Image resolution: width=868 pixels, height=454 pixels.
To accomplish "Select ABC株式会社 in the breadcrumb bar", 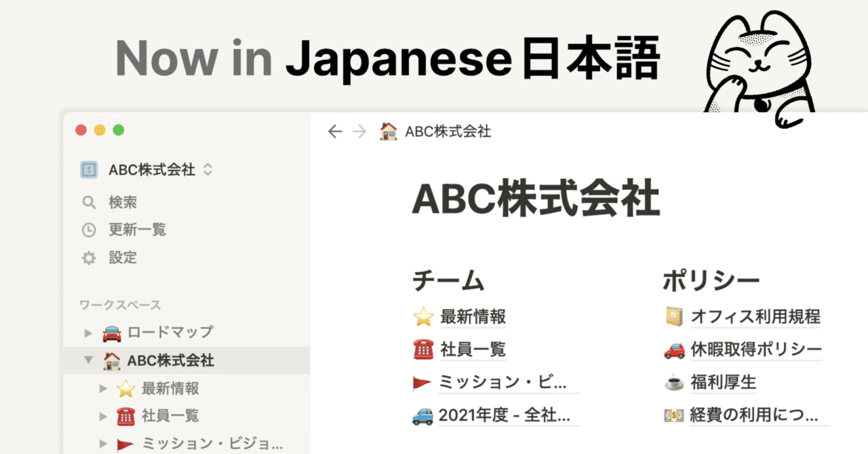I will 448,131.
